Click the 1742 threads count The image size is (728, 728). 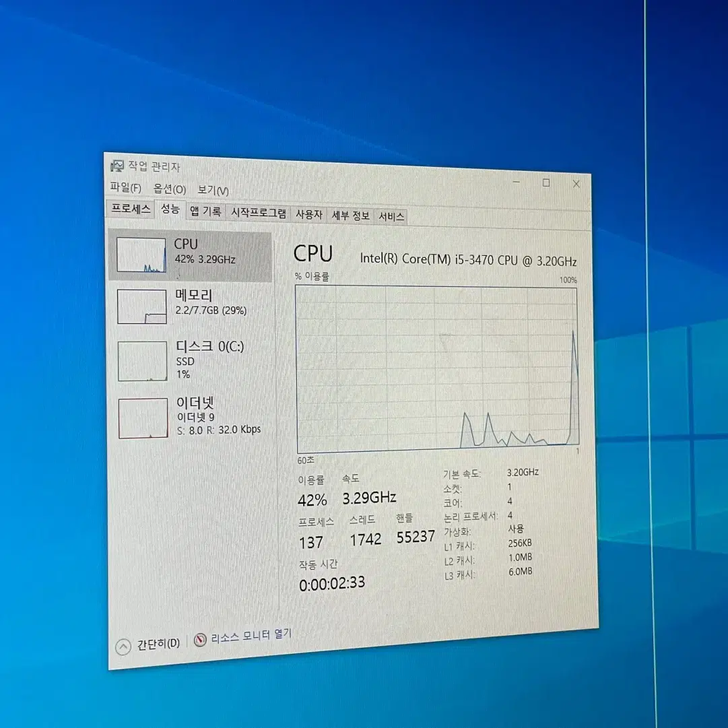366,539
